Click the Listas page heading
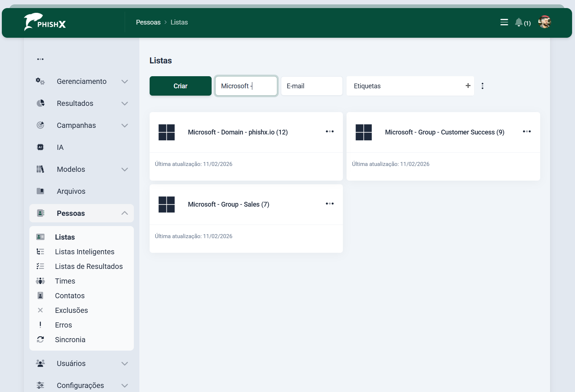Viewport: 575px width, 392px height. pos(161,60)
